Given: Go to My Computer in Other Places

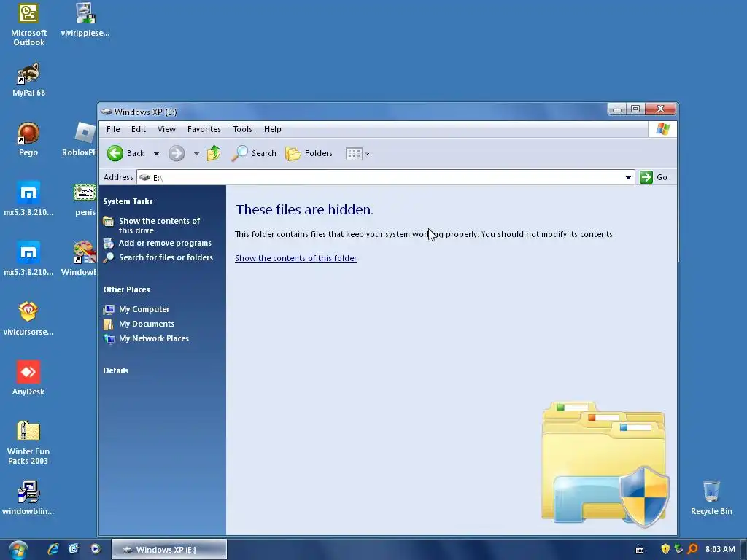Looking at the screenshot, I should click(144, 309).
